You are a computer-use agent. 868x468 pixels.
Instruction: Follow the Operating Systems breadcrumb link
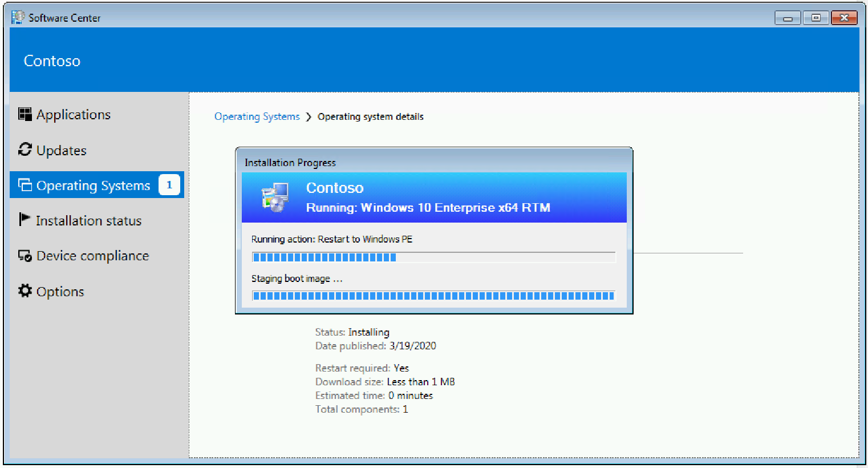[257, 116]
